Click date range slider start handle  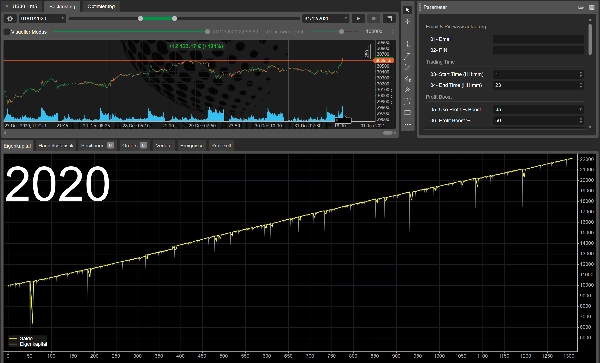coord(140,18)
